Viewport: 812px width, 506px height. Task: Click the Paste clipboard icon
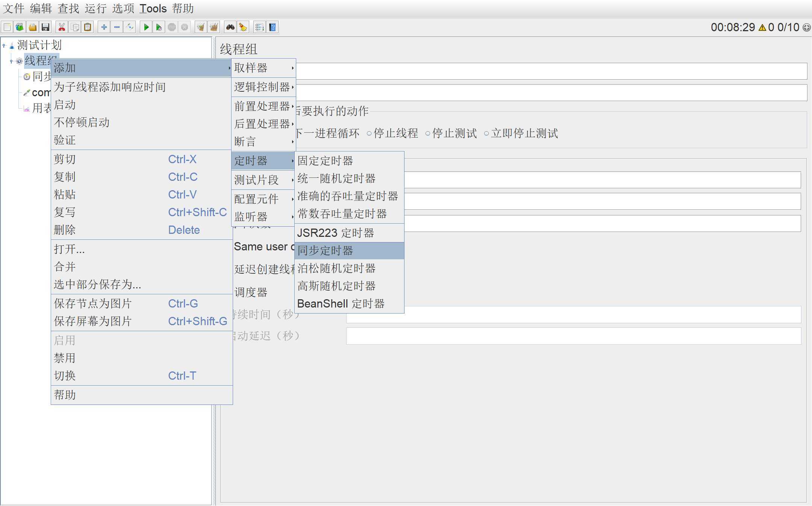tap(88, 27)
